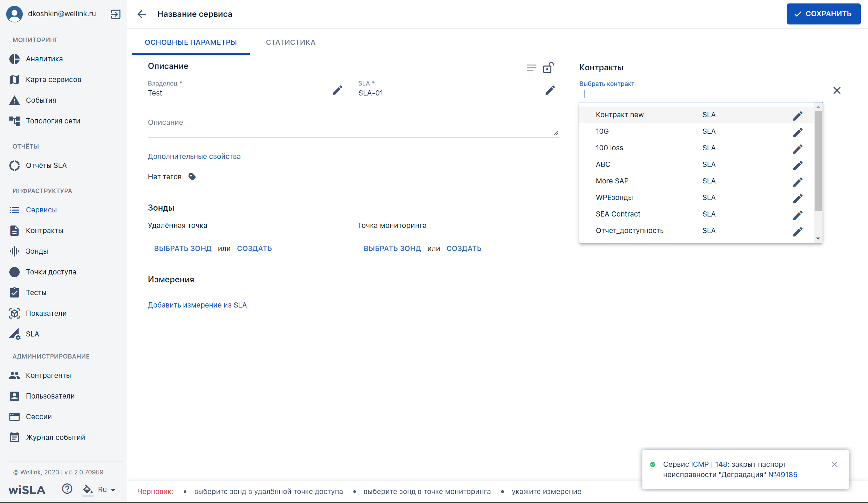Select the WPEзонды contract option
The image size is (868, 503).
[696, 198]
